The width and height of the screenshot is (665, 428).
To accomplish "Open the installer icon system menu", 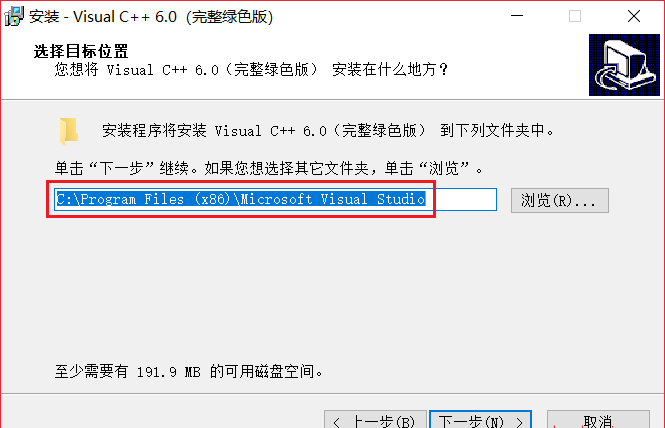I will pos(14,16).
